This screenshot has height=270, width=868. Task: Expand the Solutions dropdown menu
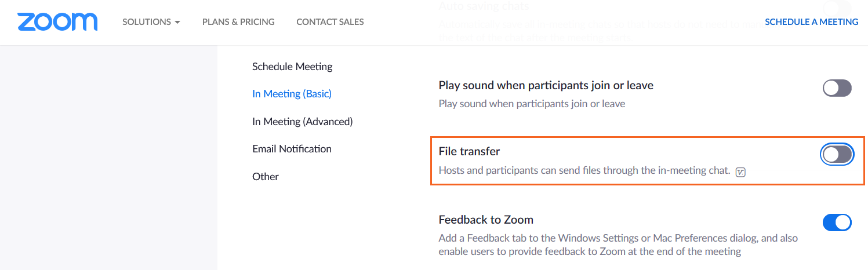click(x=151, y=22)
